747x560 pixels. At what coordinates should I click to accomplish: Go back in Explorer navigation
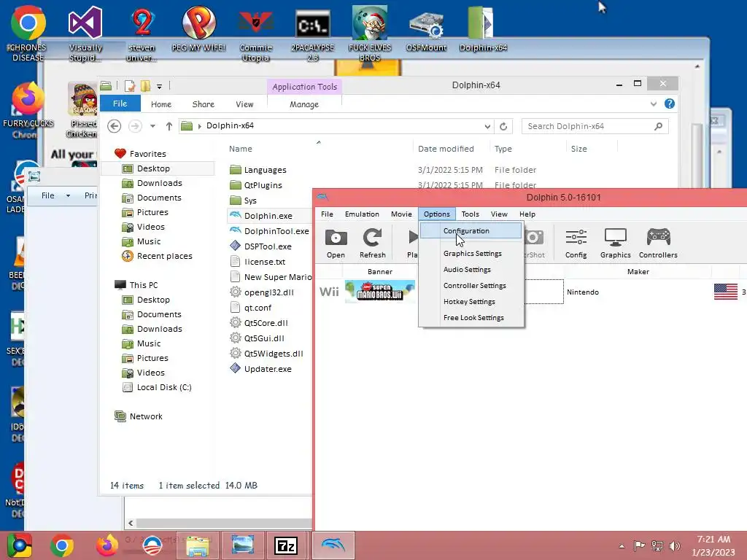point(114,126)
